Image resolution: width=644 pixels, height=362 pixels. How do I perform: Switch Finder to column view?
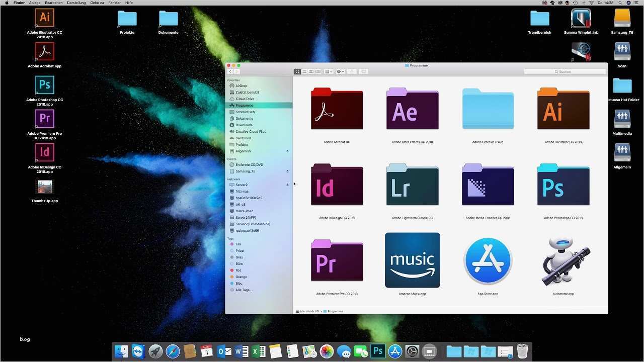[x=311, y=72]
